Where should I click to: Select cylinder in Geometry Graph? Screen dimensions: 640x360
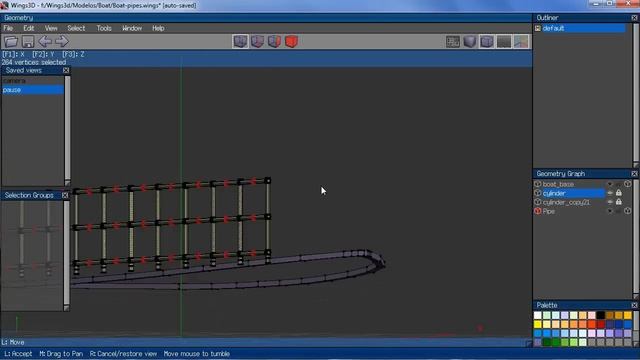[573, 193]
